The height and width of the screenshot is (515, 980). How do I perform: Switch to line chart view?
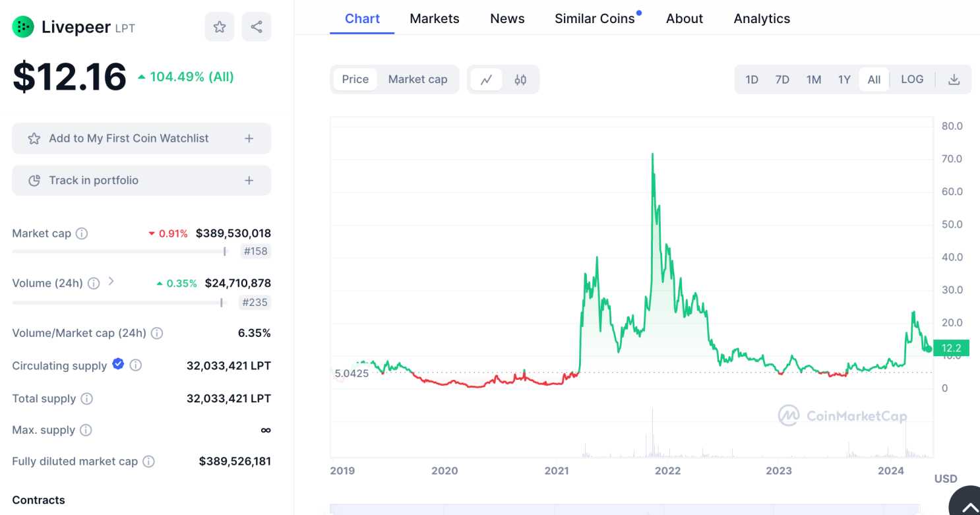coord(487,80)
